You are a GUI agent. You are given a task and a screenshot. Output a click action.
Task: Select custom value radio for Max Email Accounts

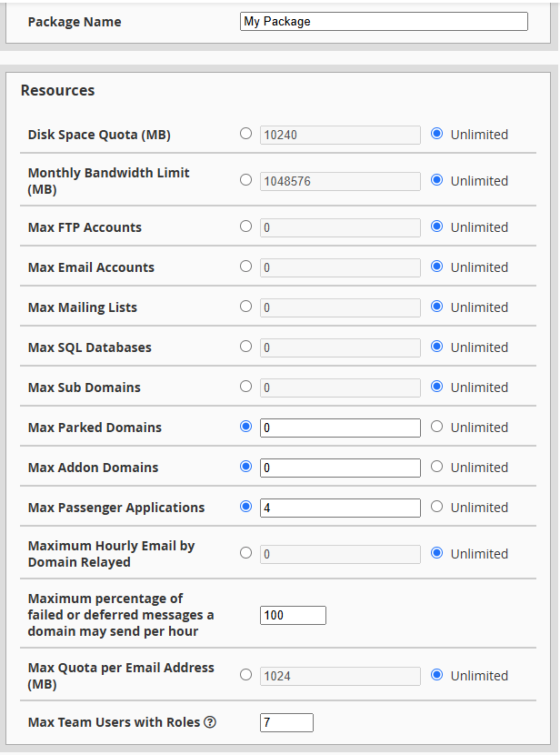coord(245,267)
